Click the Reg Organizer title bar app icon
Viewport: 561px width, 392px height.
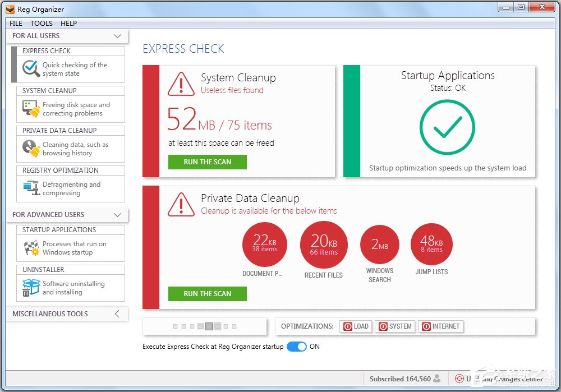tap(10, 10)
